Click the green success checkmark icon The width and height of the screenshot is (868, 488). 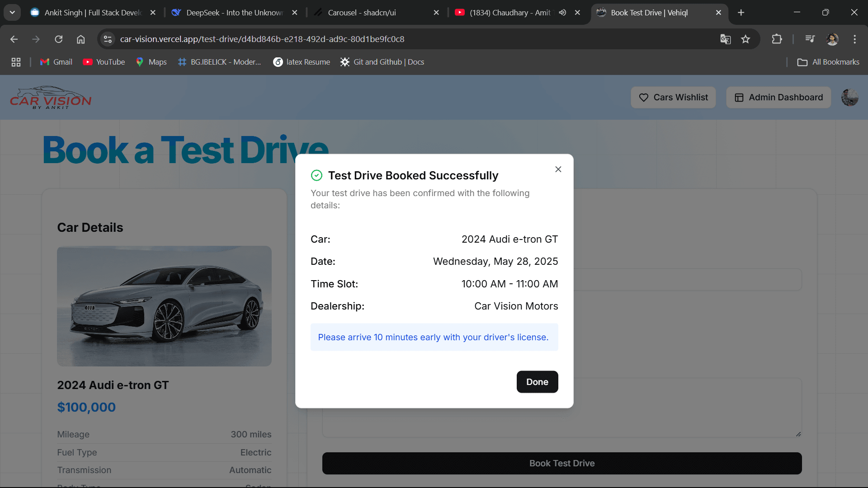coord(316,175)
